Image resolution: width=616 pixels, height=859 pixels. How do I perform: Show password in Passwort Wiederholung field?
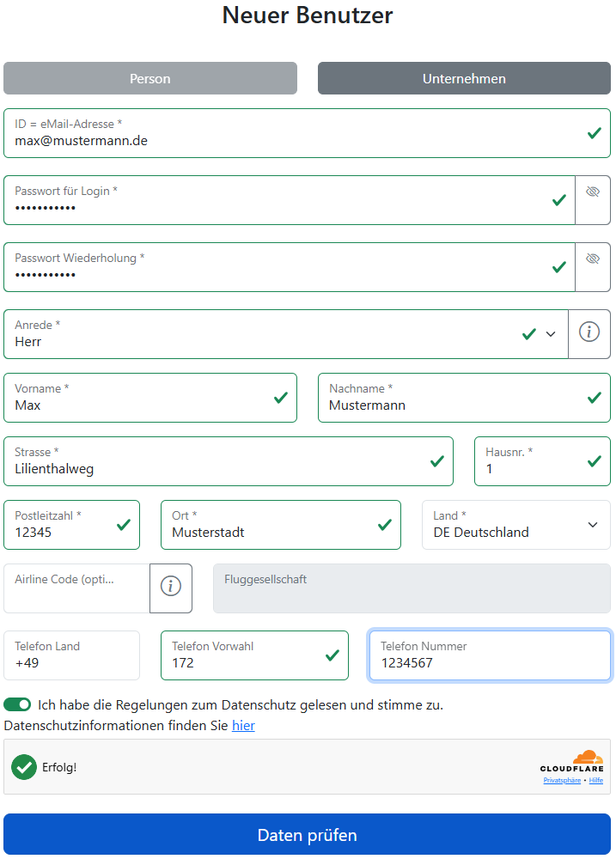(592, 259)
